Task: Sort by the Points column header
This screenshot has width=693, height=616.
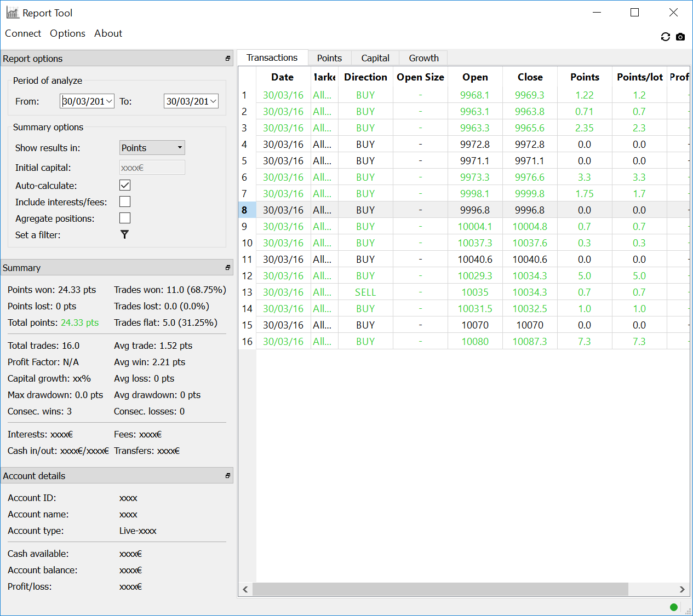Action: click(x=585, y=77)
